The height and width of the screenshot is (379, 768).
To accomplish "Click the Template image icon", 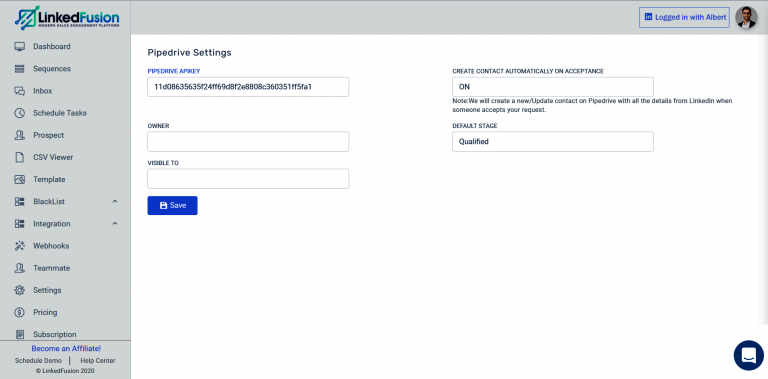I will click(20, 179).
